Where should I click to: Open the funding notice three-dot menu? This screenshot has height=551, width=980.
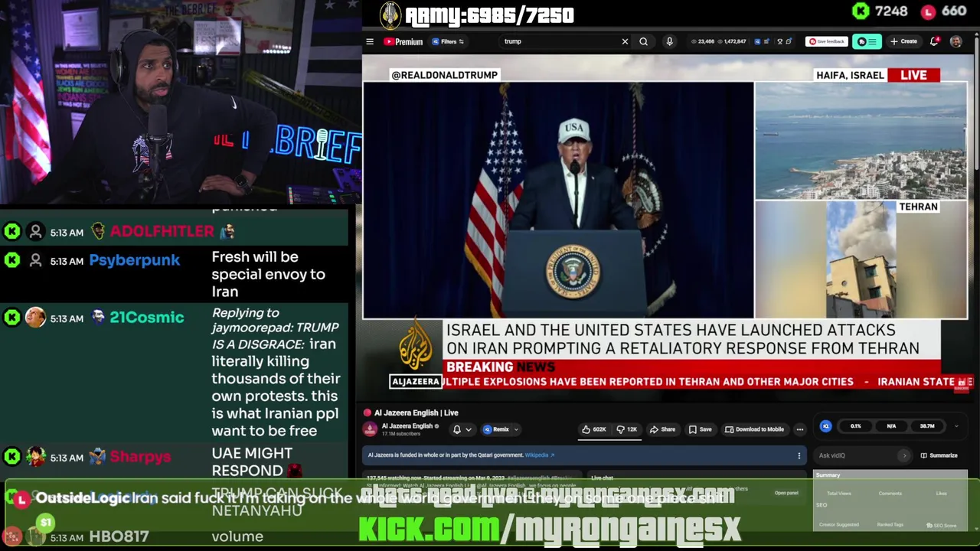pos(799,455)
